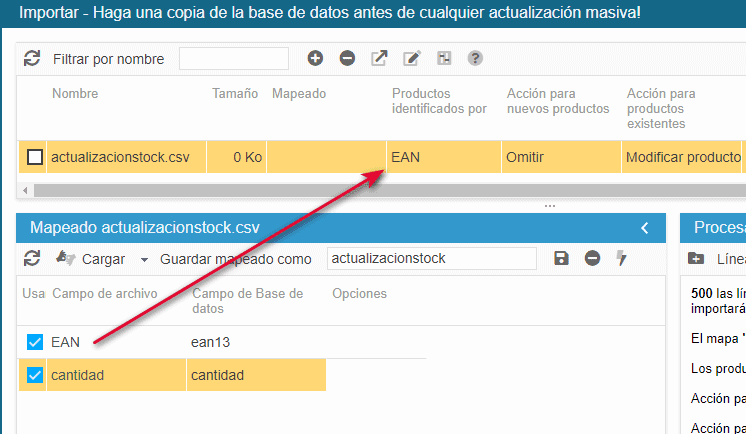
Task: Uncheck the EAN field checkbox
Action: tap(35, 343)
